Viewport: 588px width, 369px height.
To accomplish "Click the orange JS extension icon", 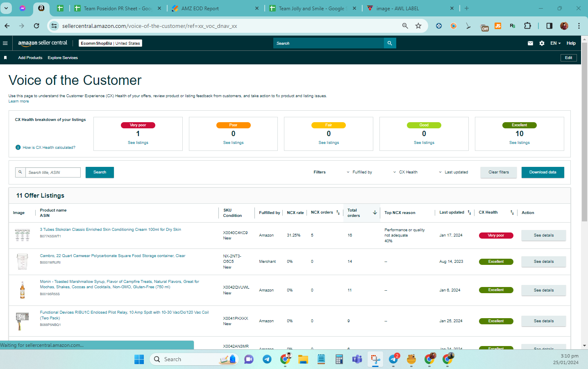I will tap(498, 26).
